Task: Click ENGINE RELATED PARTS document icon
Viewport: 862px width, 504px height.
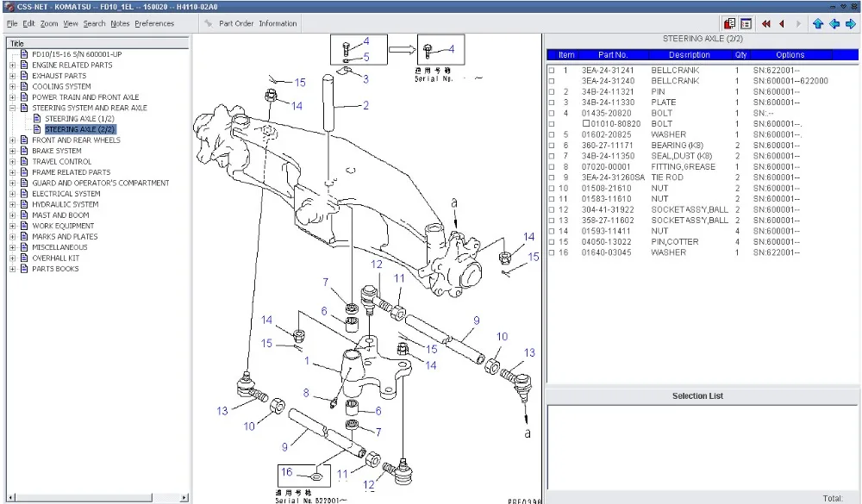Action: click(x=24, y=65)
